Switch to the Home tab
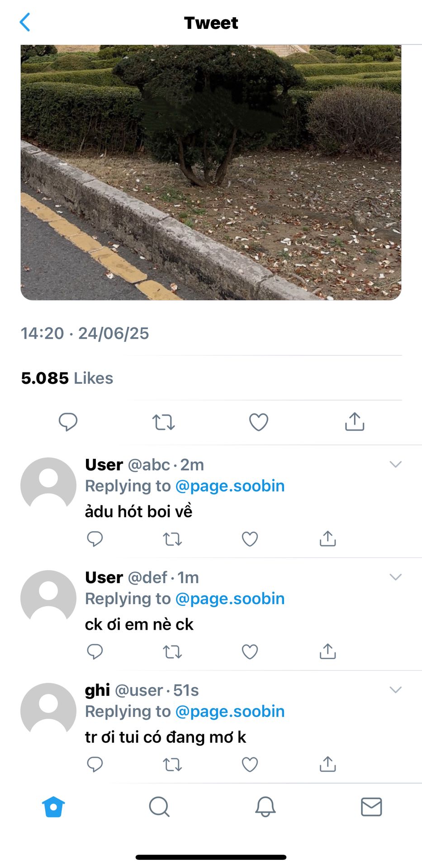Screen dimensions: 422x868 pos(53,807)
